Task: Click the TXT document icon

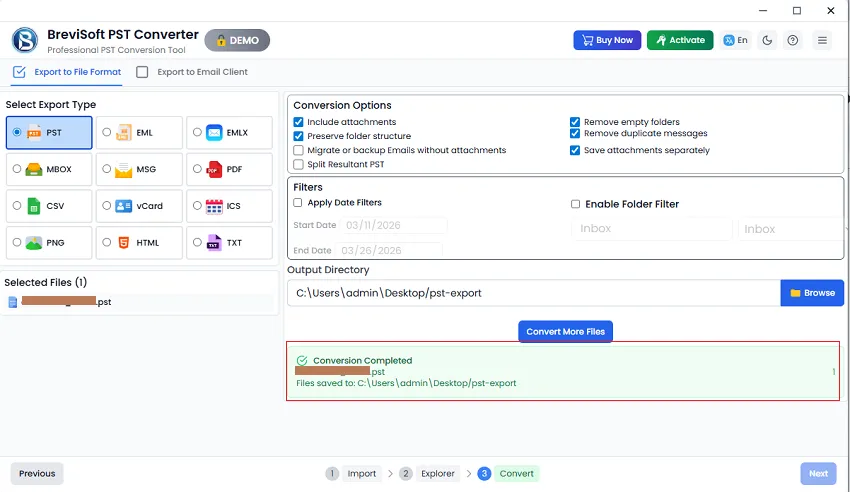Action: click(214, 243)
